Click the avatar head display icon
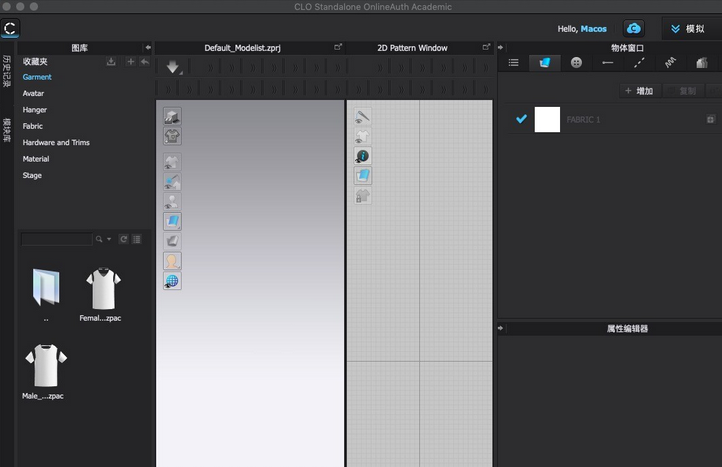Screen dimensions: 722x467 172,261
